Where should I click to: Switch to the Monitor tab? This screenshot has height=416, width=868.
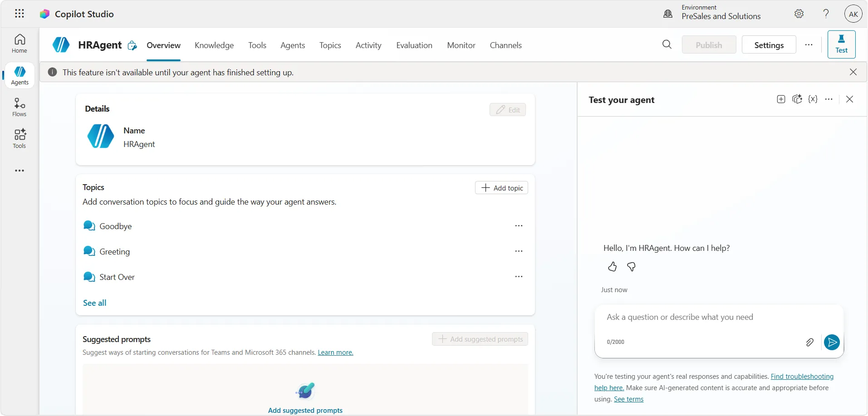pyautogui.click(x=461, y=45)
